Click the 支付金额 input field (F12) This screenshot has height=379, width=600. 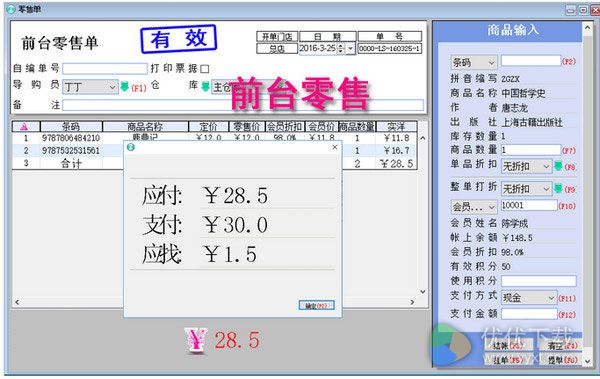[x=529, y=314]
